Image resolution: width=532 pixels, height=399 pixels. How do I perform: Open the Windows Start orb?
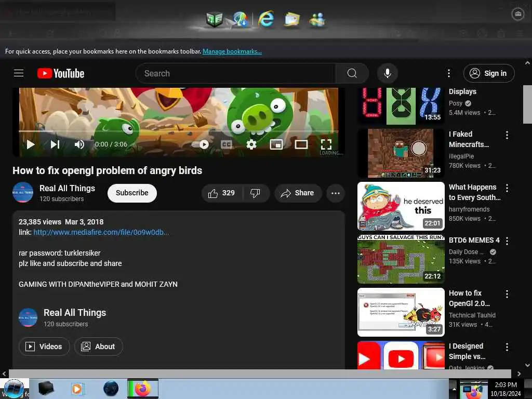pyautogui.click(x=14, y=389)
